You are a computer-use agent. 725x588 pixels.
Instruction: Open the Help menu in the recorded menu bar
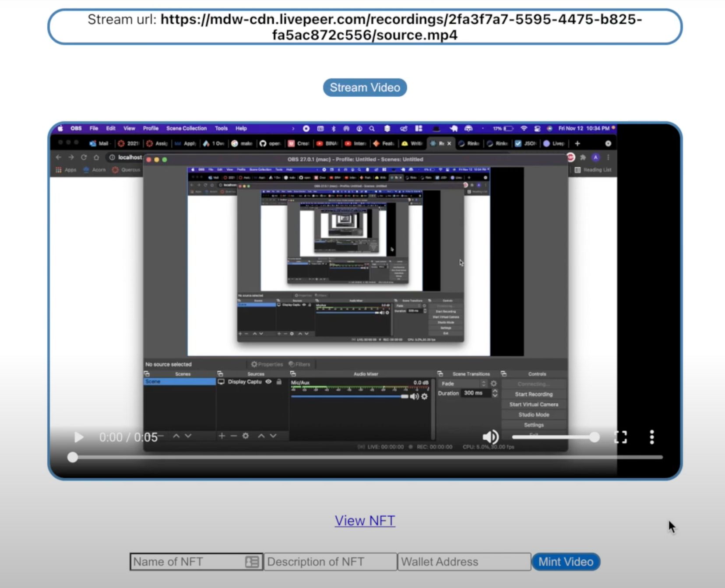pyautogui.click(x=241, y=128)
